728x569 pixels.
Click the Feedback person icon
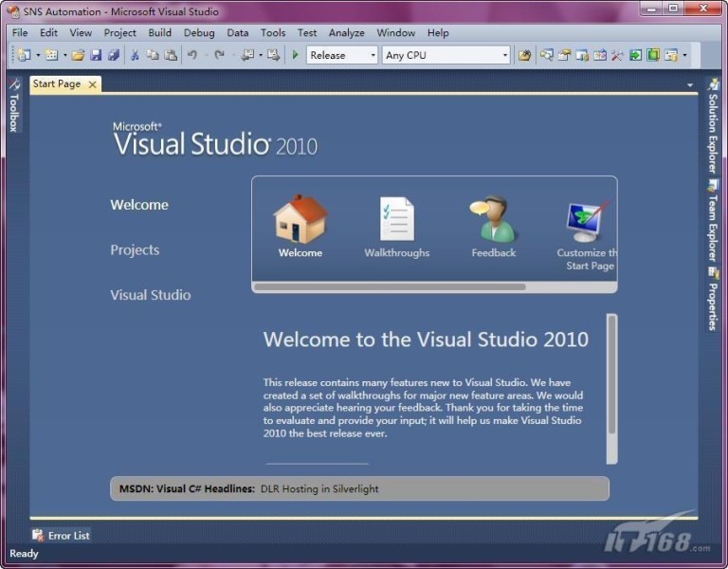click(x=493, y=219)
